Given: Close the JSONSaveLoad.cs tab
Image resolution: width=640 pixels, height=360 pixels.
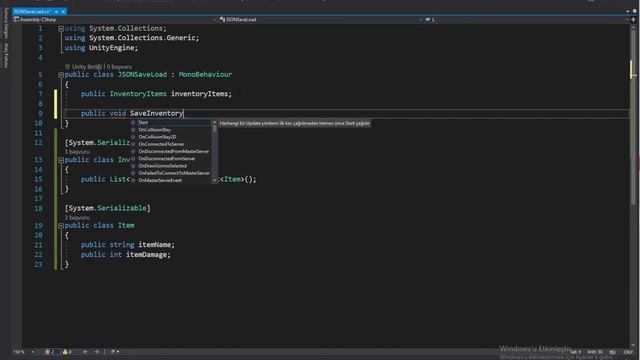Looking at the screenshot, I should (x=63, y=11).
